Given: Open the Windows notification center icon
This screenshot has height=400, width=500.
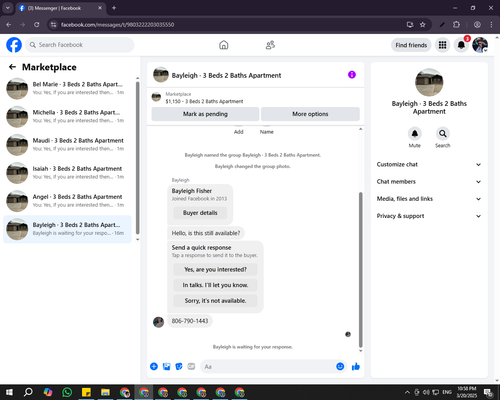Looking at the screenshot, I should tap(488, 392).
